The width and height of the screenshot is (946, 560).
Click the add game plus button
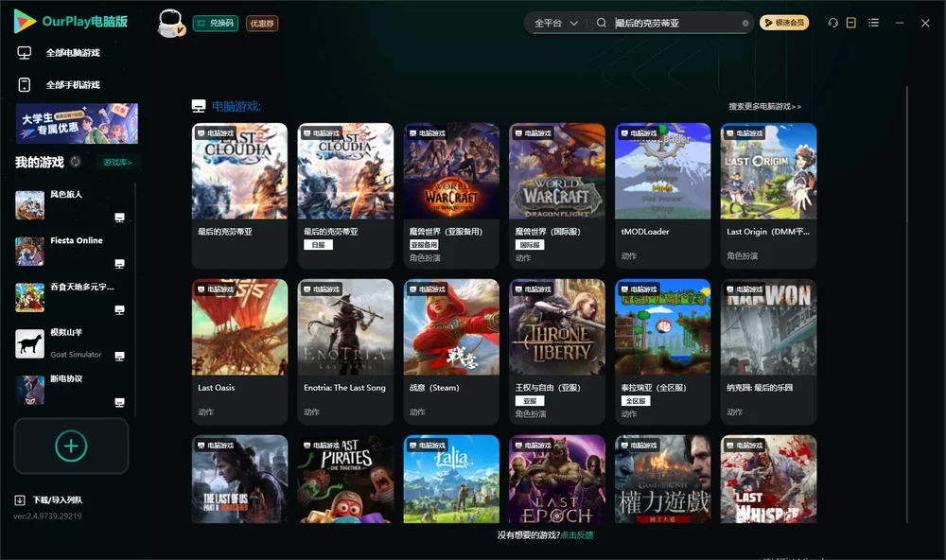[x=71, y=446]
